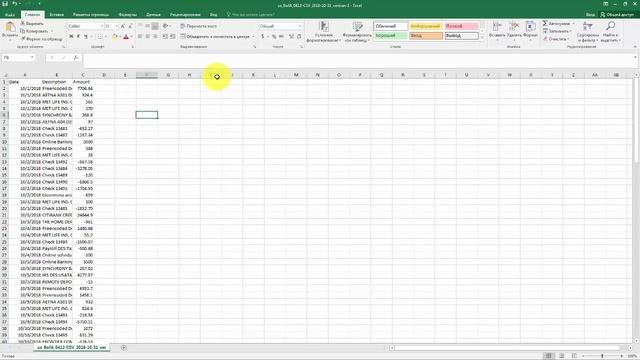Viewport: 640px width, 360px height.
Task: Click the zoom slider in status bar
Action: coord(602,356)
